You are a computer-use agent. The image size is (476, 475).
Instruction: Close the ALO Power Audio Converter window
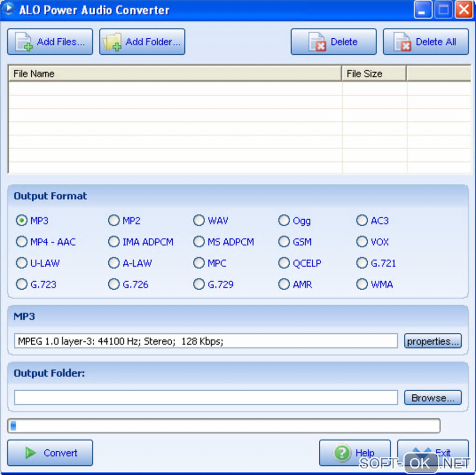click(x=464, y=10)
